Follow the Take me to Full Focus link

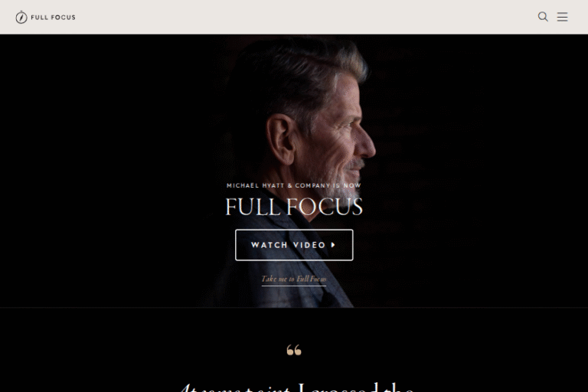point(294,279)
